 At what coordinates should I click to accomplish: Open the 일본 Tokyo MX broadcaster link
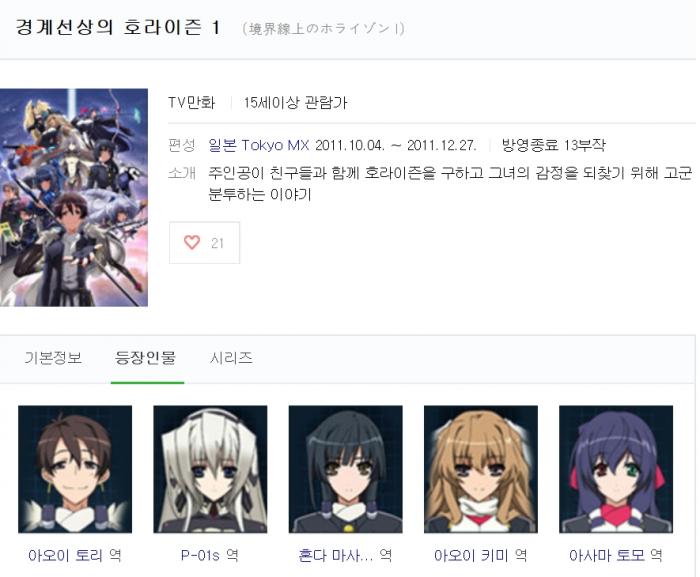(x=258, y=145)
